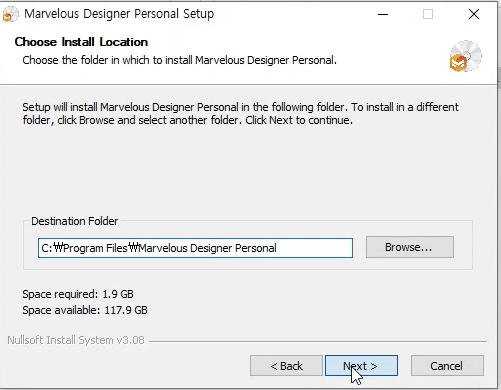Click the 'Setup will install' instruction paragraph
This screenshot has height=390, width=501.
pyautogui.click(x=241, y=113)
